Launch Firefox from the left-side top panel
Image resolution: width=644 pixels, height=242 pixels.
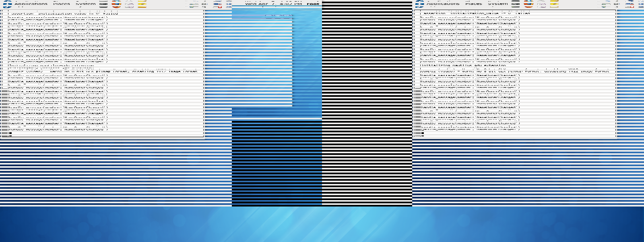[x=116, y=4]
